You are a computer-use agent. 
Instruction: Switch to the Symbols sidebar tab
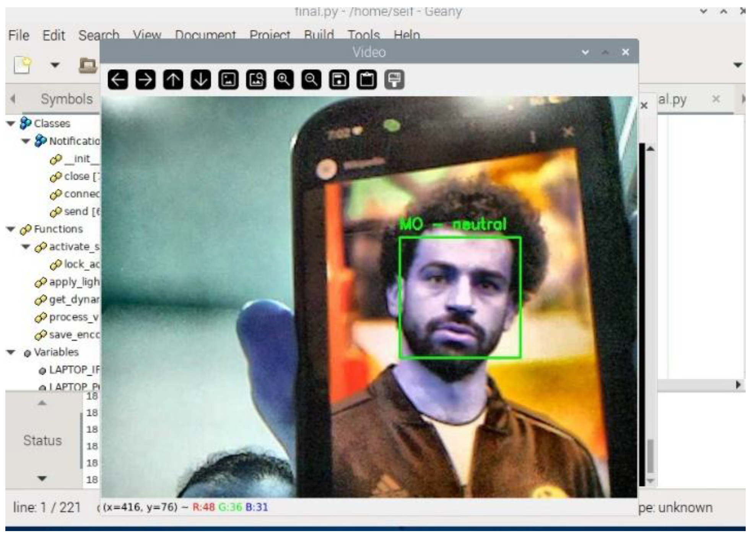tap(67, 99)
